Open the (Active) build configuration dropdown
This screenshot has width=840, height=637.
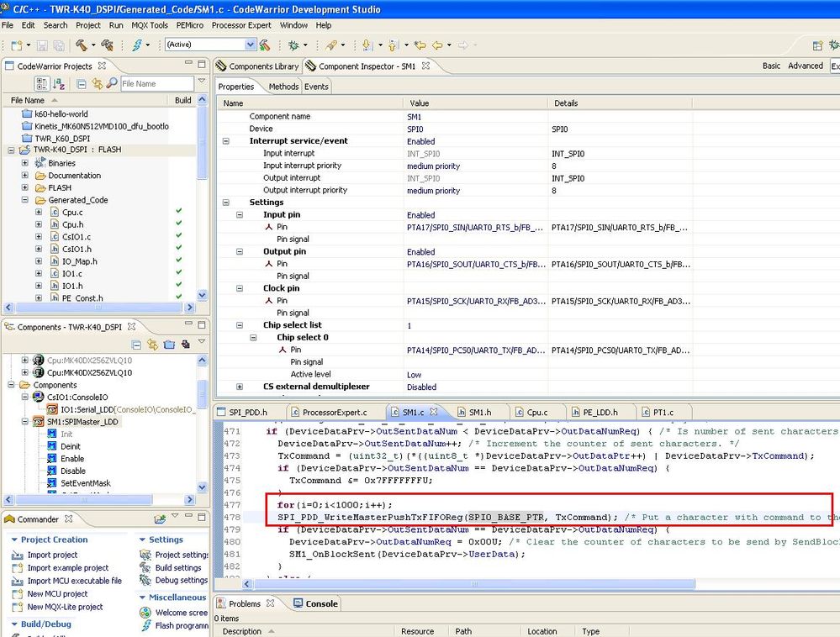(x=251, y=45)
